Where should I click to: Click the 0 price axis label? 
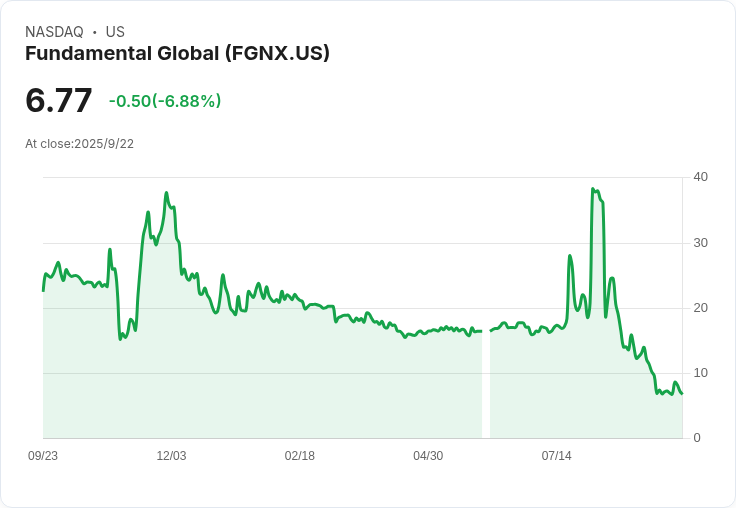(697, 438)
